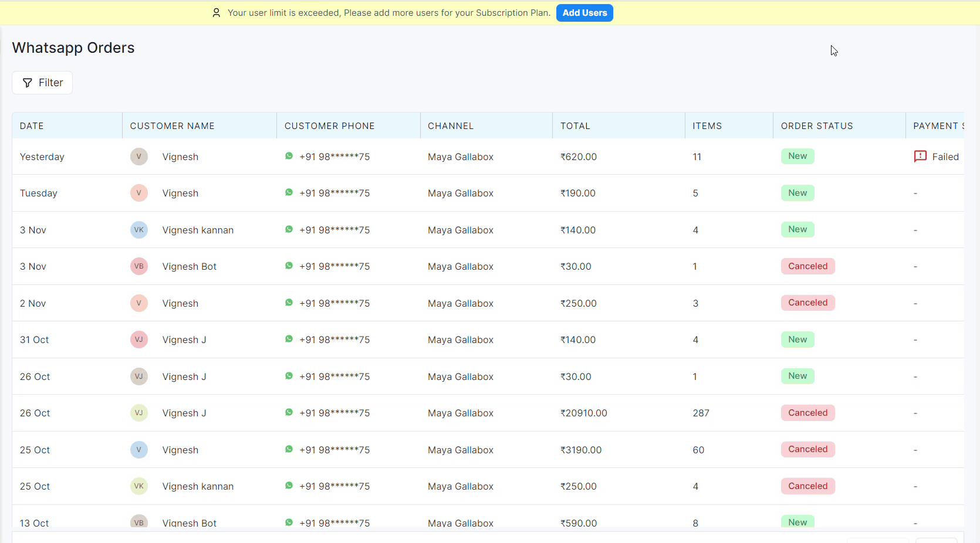Click the Order Status column header
This screenshot has width=980, height=543.
coord(816,126)
